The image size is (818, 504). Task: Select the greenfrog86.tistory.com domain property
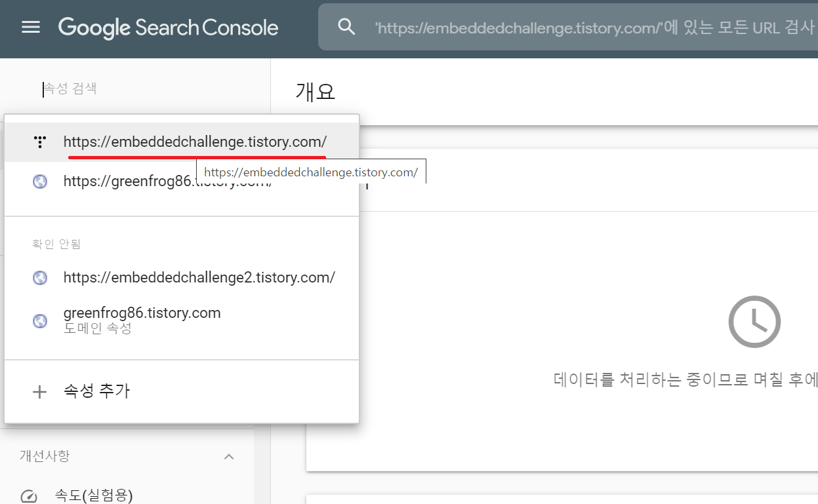[x=182, y=320]
